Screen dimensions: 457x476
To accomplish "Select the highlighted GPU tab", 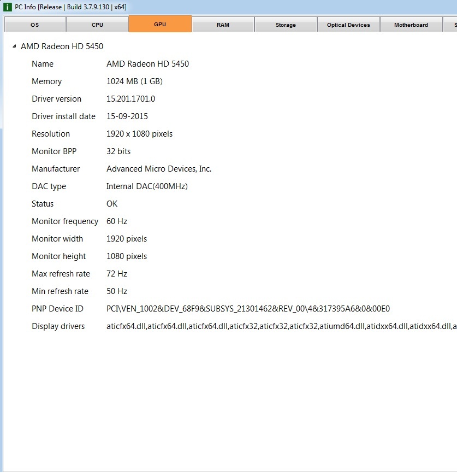I will coord(160,24).
